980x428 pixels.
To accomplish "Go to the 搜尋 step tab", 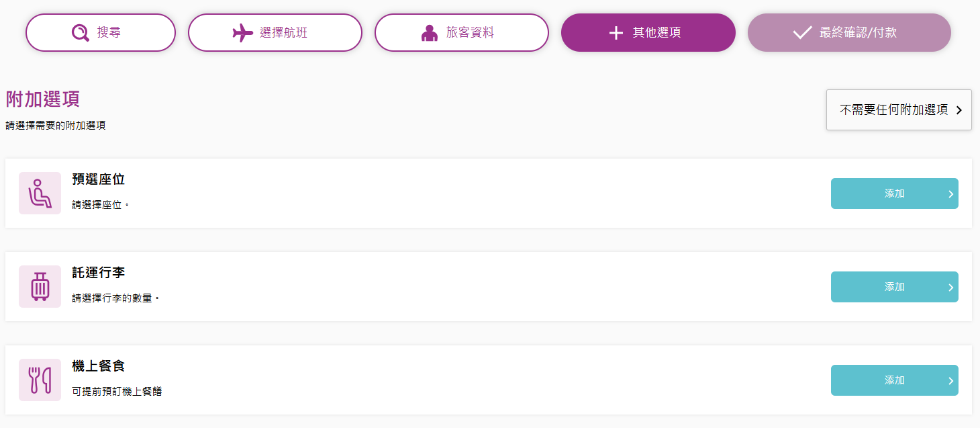I will (x=101, y=32).
